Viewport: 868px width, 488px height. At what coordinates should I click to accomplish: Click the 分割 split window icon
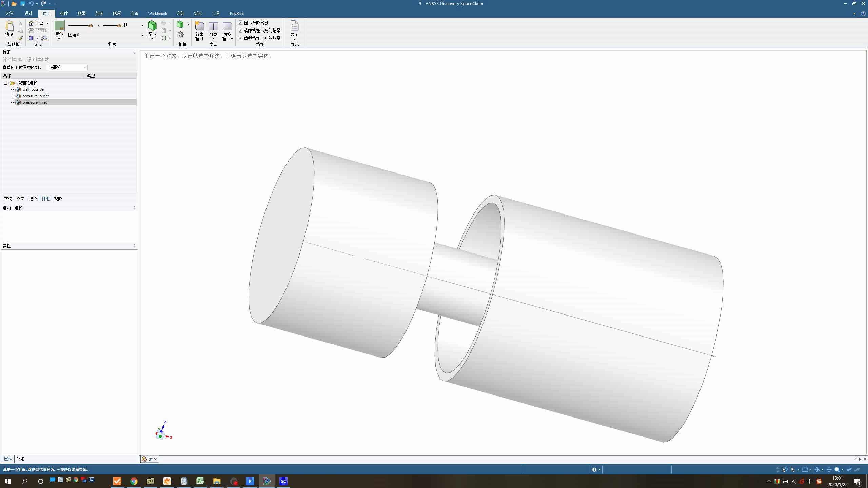point(213,26)
